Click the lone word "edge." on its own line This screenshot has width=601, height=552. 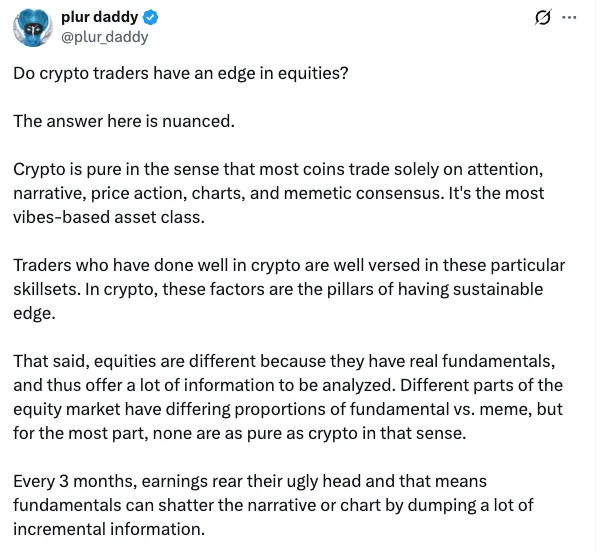coord(32,313)
